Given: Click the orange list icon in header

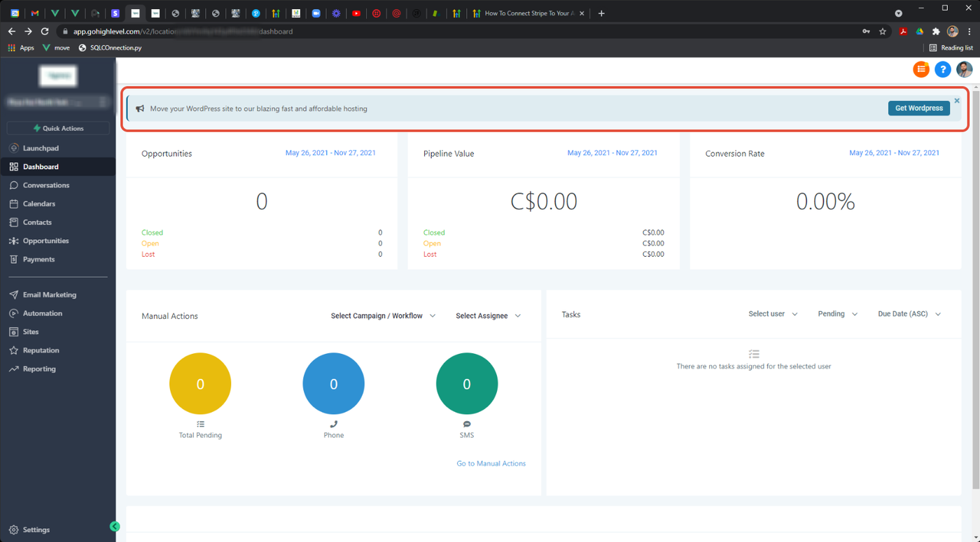Looking at the screenshot, I should (x=921, y=69).
